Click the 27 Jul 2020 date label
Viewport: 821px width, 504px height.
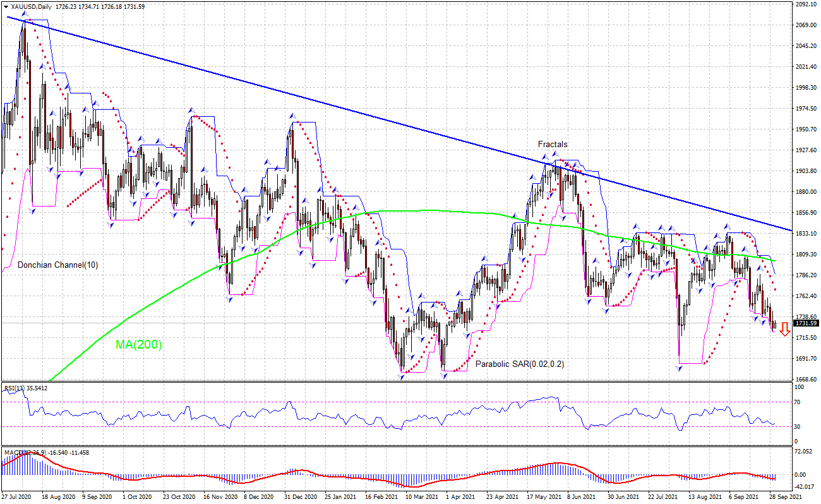16,497
